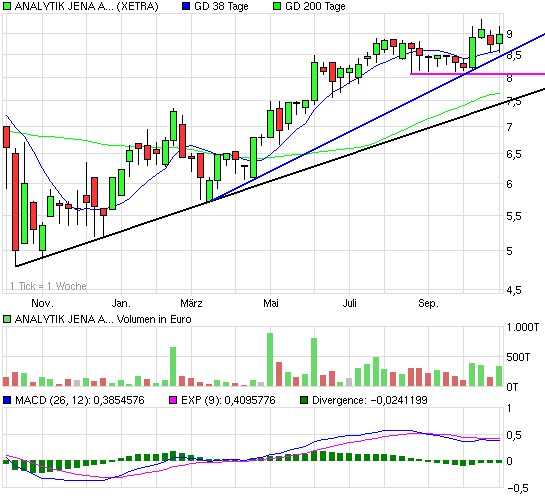Click the 'EXP (9): 0,4095776' text

228,400
